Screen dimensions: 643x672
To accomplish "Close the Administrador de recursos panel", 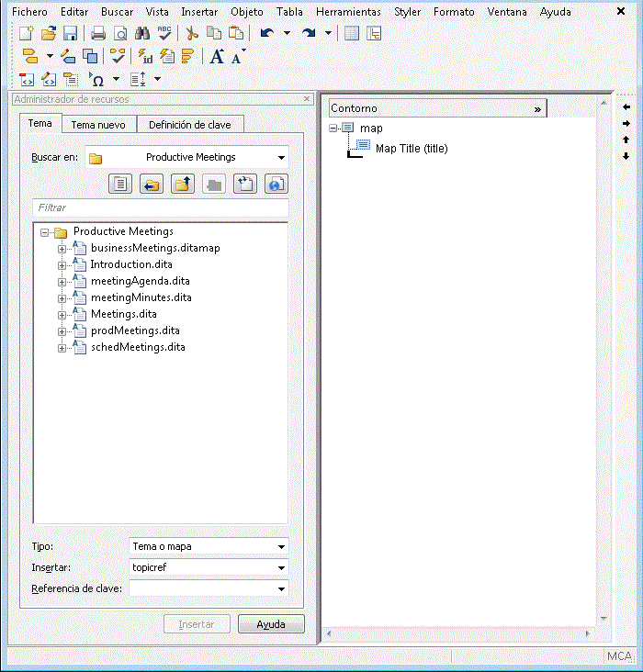I will [x=307, y=99].
